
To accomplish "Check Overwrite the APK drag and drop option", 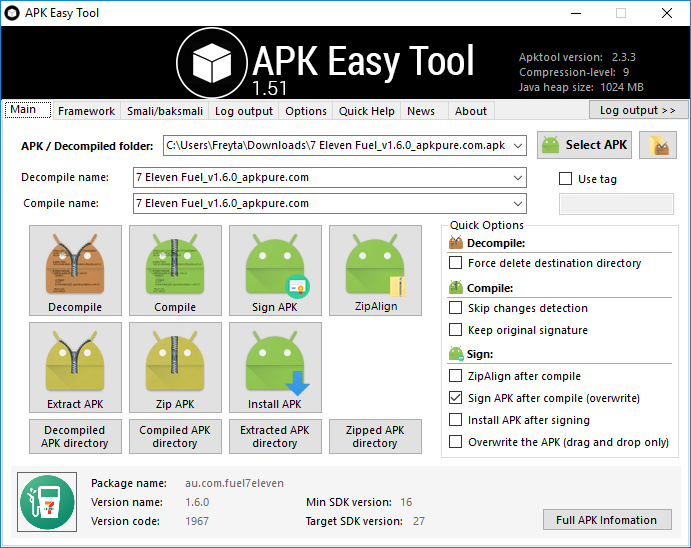I will (455, 441).
